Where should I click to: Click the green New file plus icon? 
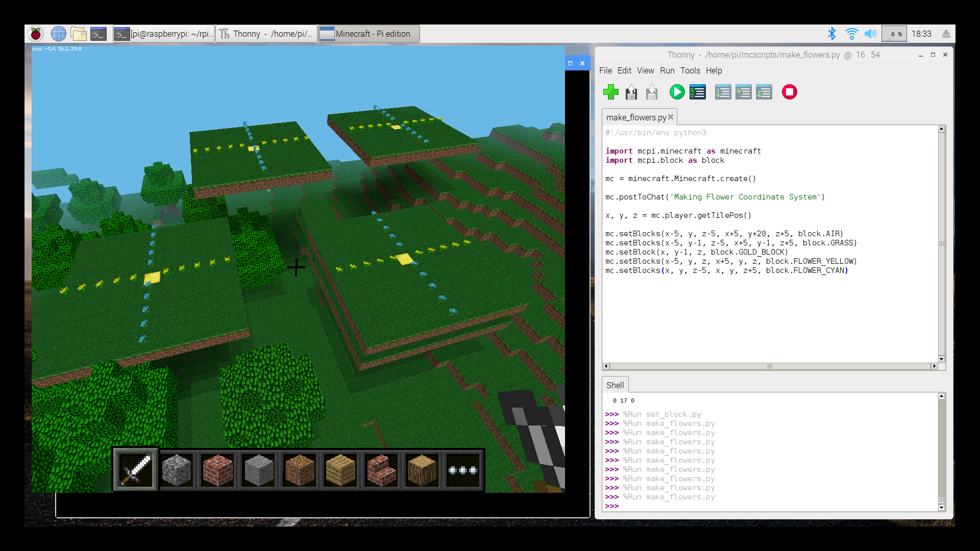click(x=610, y=92)
